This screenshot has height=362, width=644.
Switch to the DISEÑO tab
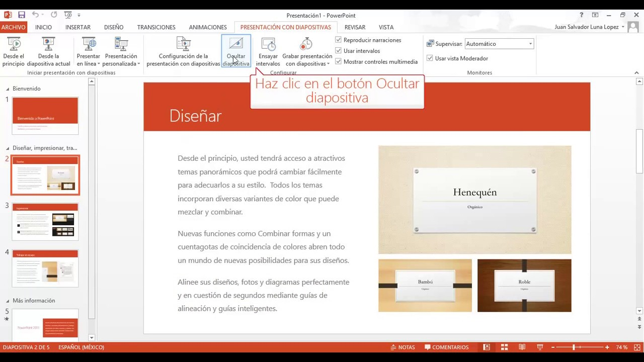(x=114, y=27)
